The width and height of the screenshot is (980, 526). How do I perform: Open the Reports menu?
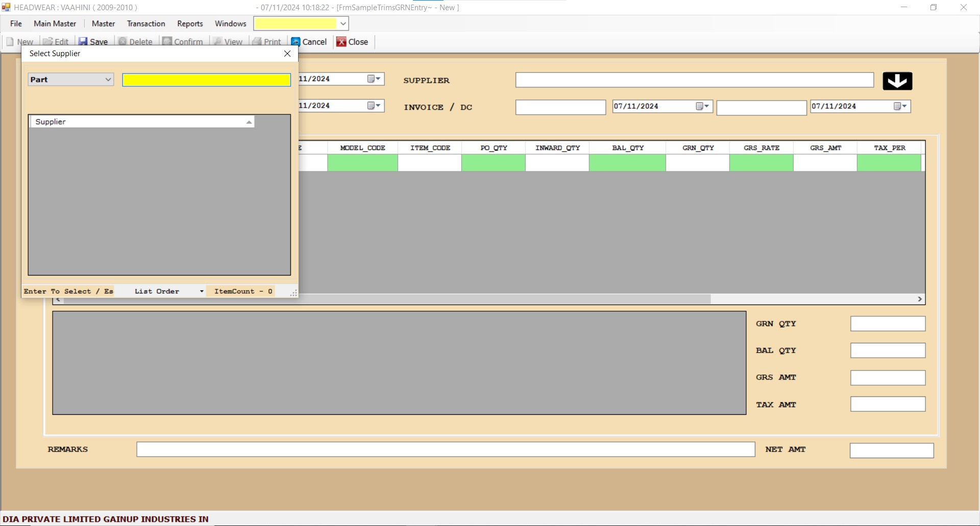pos(190,23)
